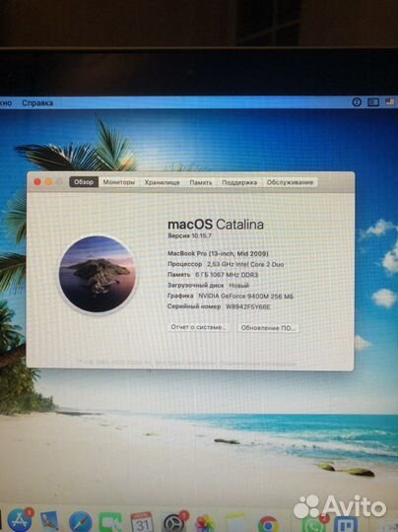Open Safari browser from the dock

81,522
